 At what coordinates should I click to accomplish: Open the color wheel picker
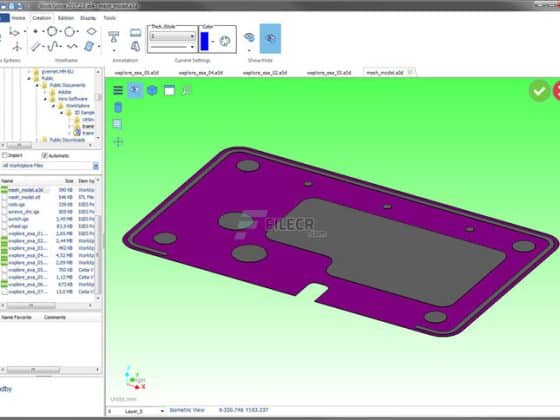(x=225, y=41)
